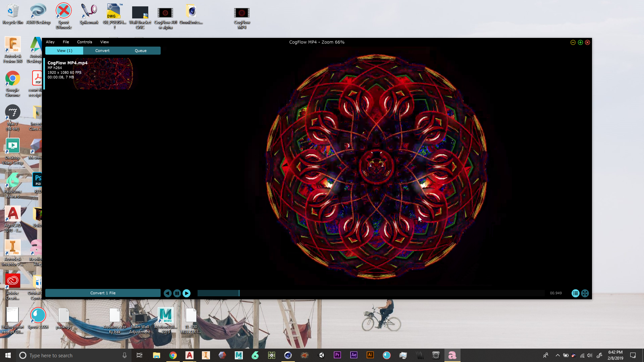The image size is (644, 362).
Task: Select the View (1) tab
Action: point(64,51)
